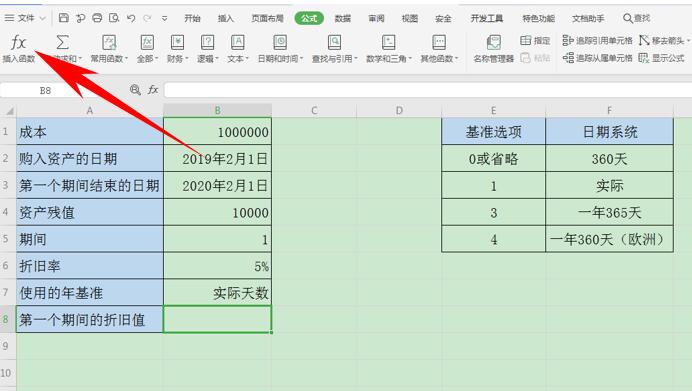Trace precedents with 追踪引用单元格
This screenshot has width=692, height=391.
(598, 41)
